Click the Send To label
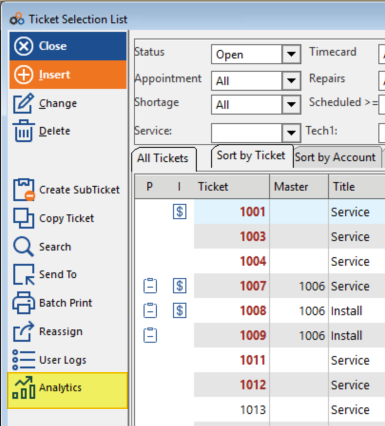The height and width of the screenshot is (426, 385). click(58, 274)
